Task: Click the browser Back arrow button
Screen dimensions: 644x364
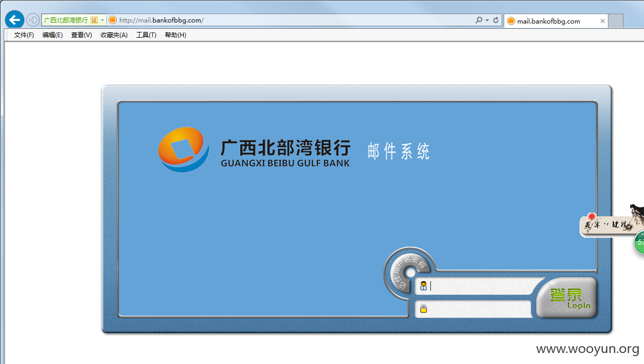Action: 14,20
